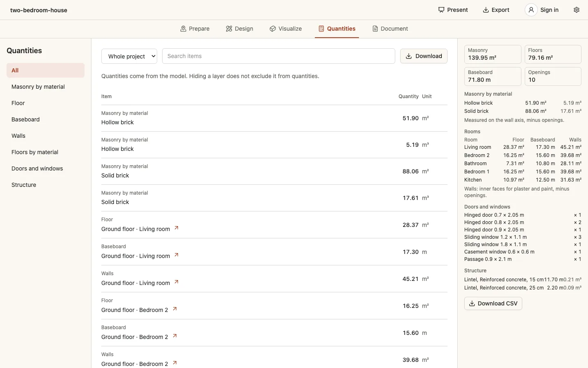Select Structure category in sidebar
This screenshot has height=368, width=588.
(45, 185)
